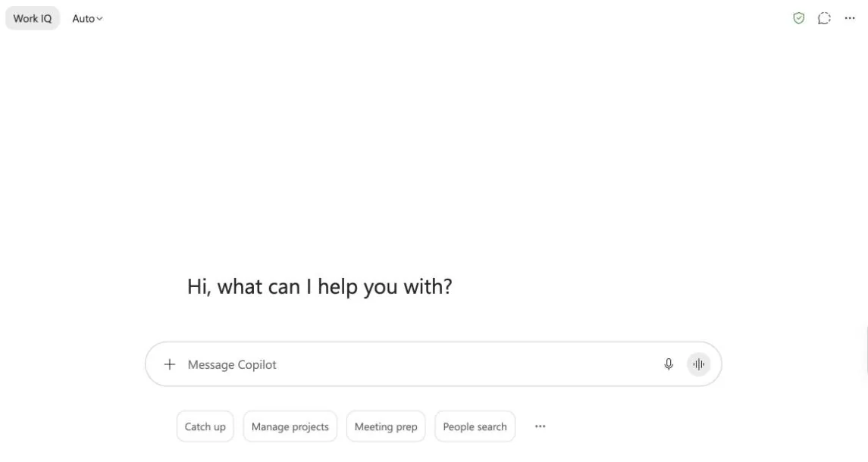Click the right-edge panel handle

[866, 351]
